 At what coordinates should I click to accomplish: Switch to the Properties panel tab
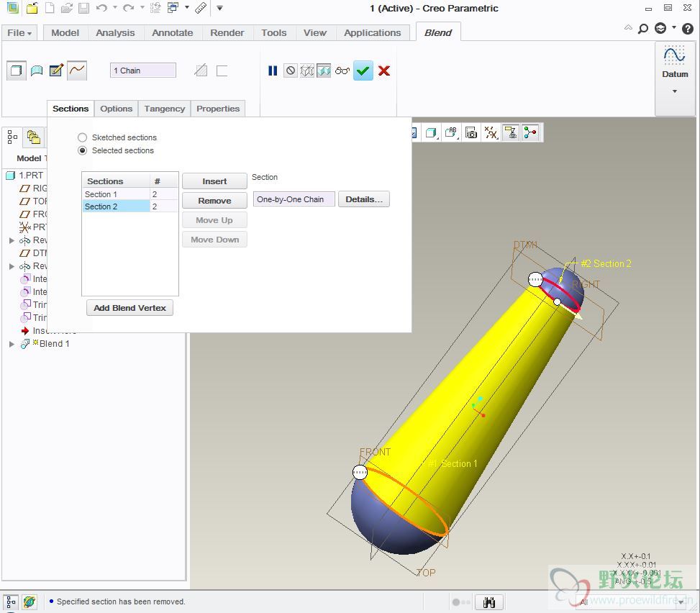click(x=218, y=109)
